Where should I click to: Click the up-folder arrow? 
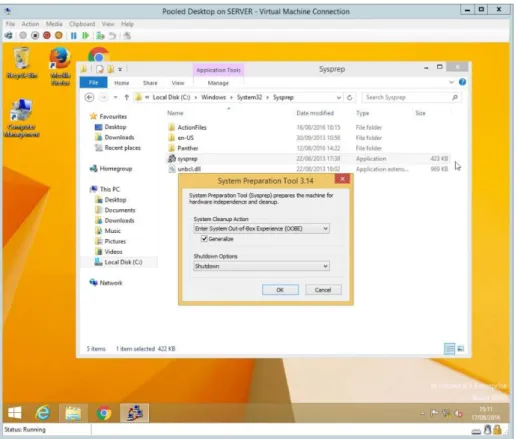pos(126,97)
